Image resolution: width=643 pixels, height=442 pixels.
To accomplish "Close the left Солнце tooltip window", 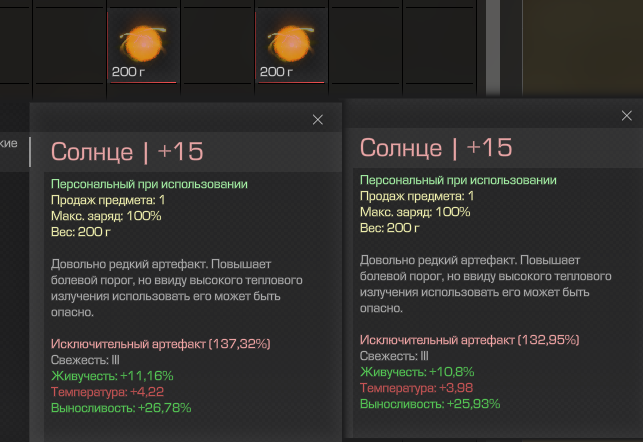I will click(x=318, y=119).
